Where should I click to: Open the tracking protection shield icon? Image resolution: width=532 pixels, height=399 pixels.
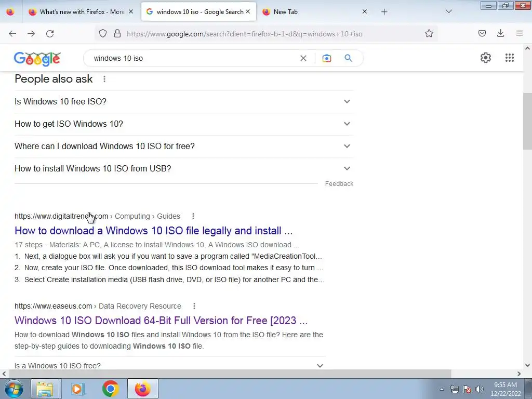click(103, 33)
